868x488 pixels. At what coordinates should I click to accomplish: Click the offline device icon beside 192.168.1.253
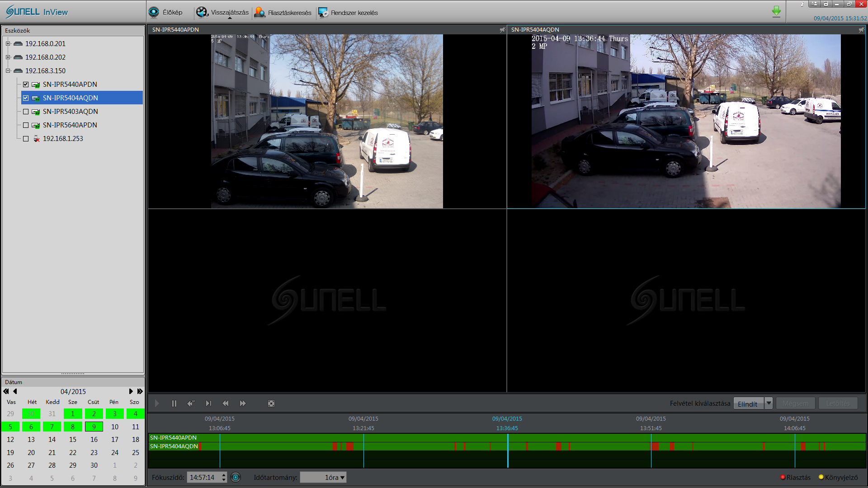[37, 139]
